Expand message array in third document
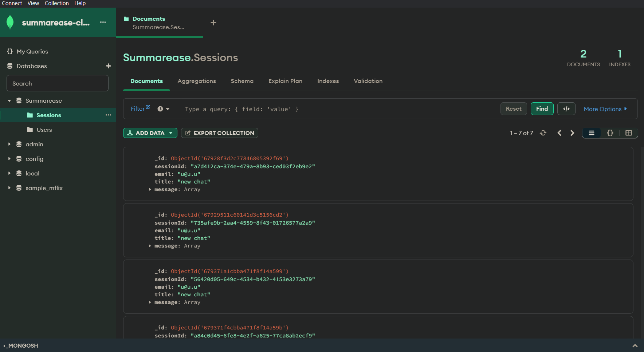 click(x=150, y=302)
